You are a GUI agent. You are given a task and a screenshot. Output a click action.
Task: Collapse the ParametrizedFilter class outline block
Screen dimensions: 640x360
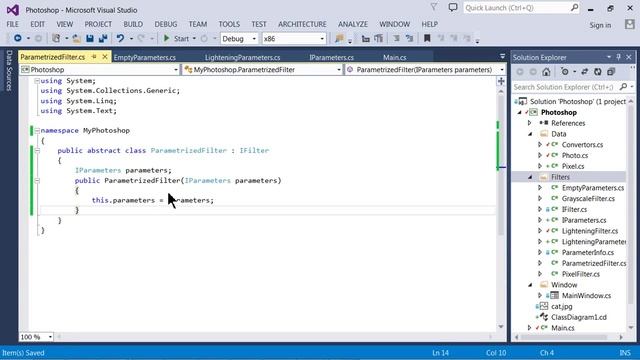pos(37,151)
